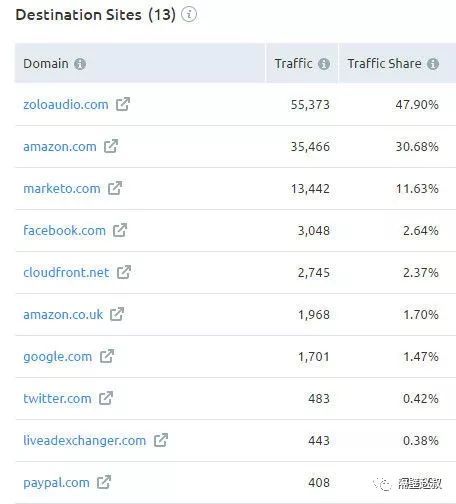Click the amazon.com domain link
456x504 pixels.
click(60, 147)
